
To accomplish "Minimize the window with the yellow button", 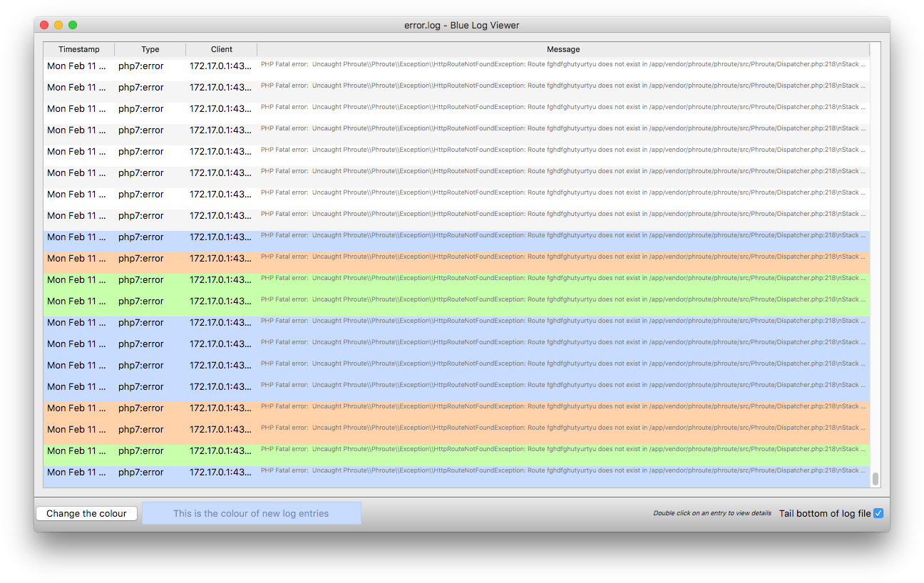I will (x=58, y=25).
